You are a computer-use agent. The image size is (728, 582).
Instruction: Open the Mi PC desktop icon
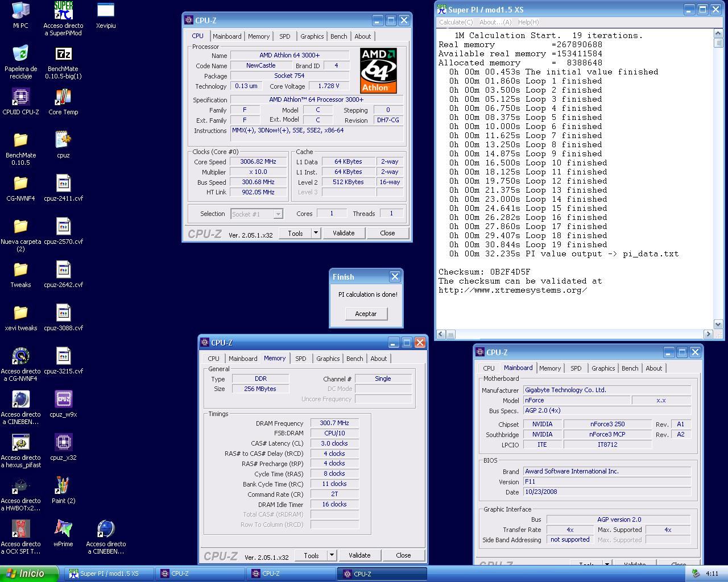(x=20, y=10)
